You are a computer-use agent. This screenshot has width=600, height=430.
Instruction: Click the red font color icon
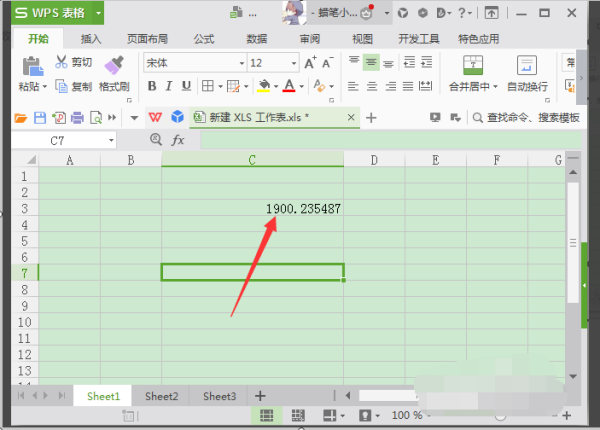[289, 86]
